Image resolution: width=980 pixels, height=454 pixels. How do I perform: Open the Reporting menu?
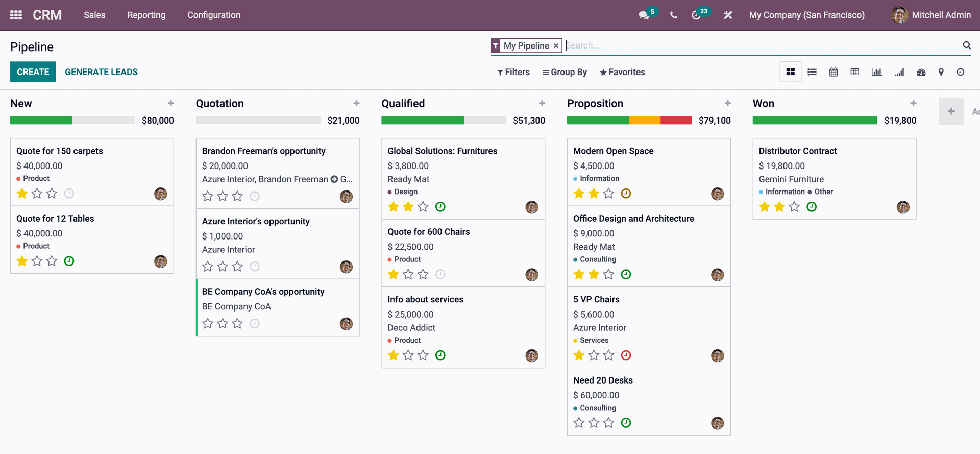[x=146, y=15]
